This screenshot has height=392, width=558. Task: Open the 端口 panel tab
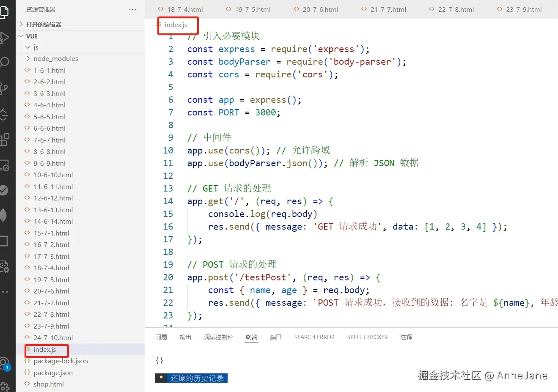point(276,337)
